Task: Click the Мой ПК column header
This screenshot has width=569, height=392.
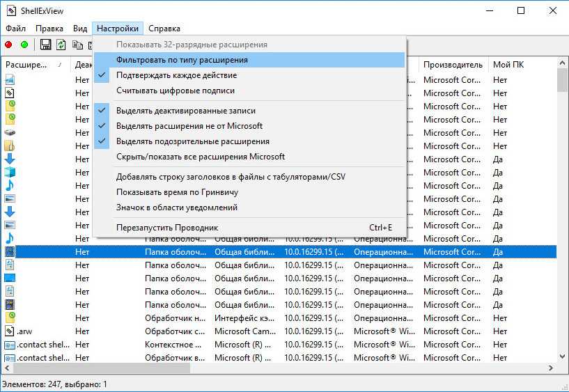Action: click(x=508, y=65)
